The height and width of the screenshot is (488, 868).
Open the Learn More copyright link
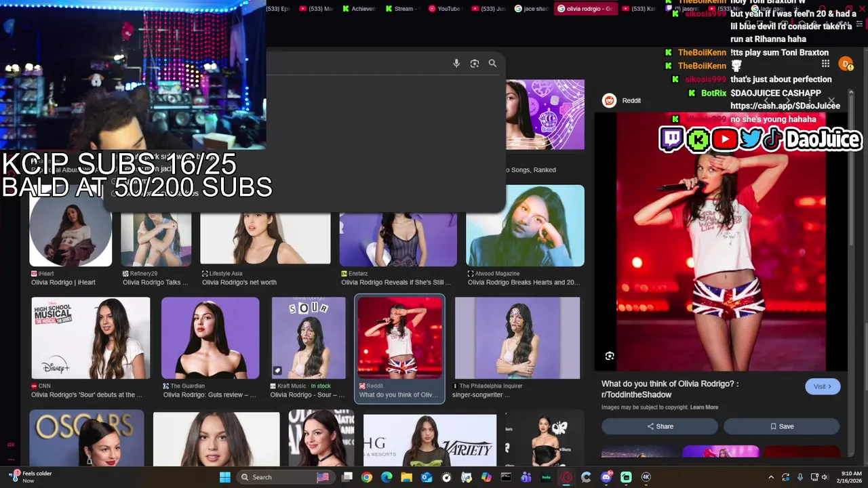pos(704,407)
